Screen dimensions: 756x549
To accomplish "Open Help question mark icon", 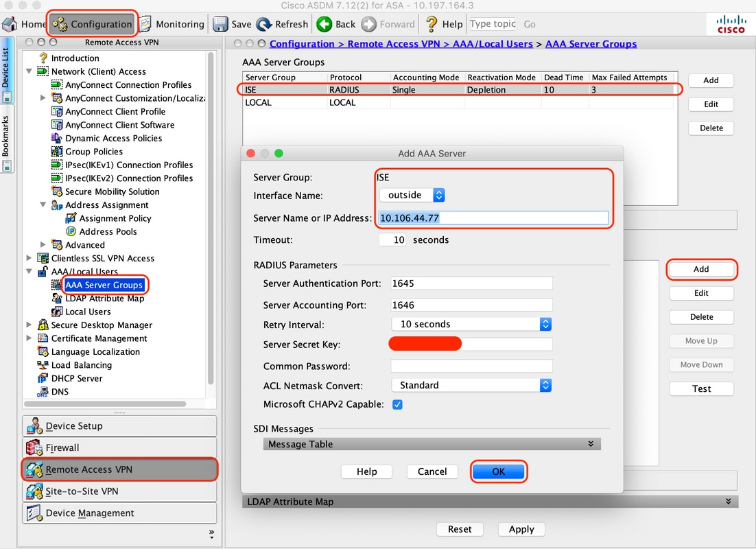I will 432,24.
